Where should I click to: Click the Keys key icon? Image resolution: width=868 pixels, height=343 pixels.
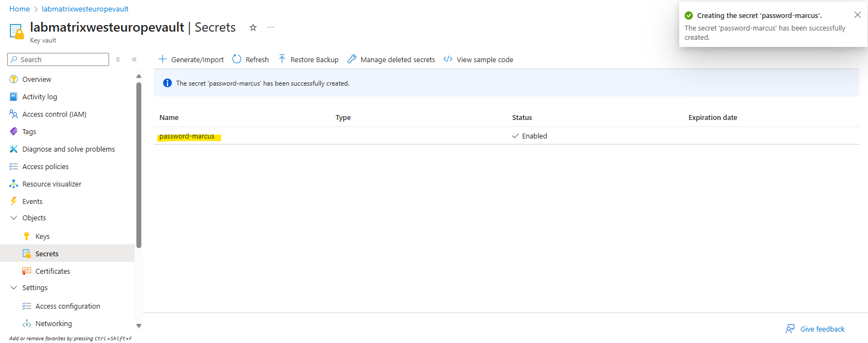(27, 236)
